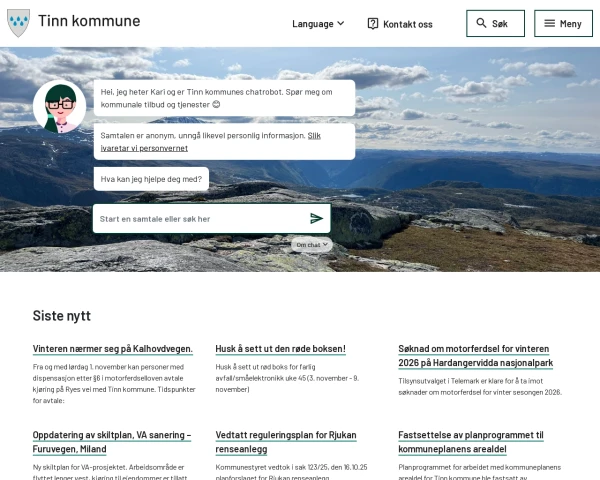Click the hamburger menu icon
Screen dimensions: 600x480
point(549,23)
